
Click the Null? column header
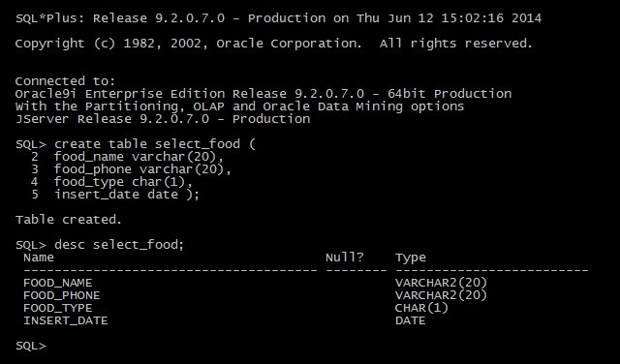coord(345,258)
